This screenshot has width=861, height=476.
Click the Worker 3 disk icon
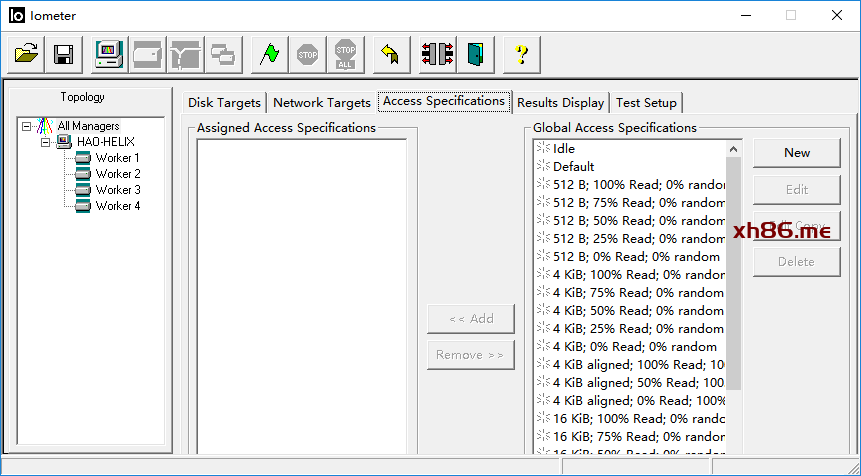(x=83, y=190)
